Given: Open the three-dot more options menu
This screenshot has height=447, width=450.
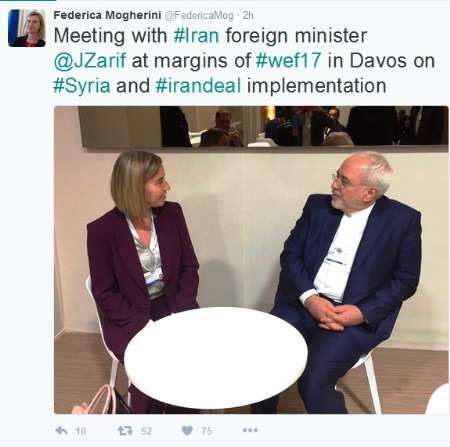Looking at the screenshot, I should pyautogui.click(x=250, y=430).
